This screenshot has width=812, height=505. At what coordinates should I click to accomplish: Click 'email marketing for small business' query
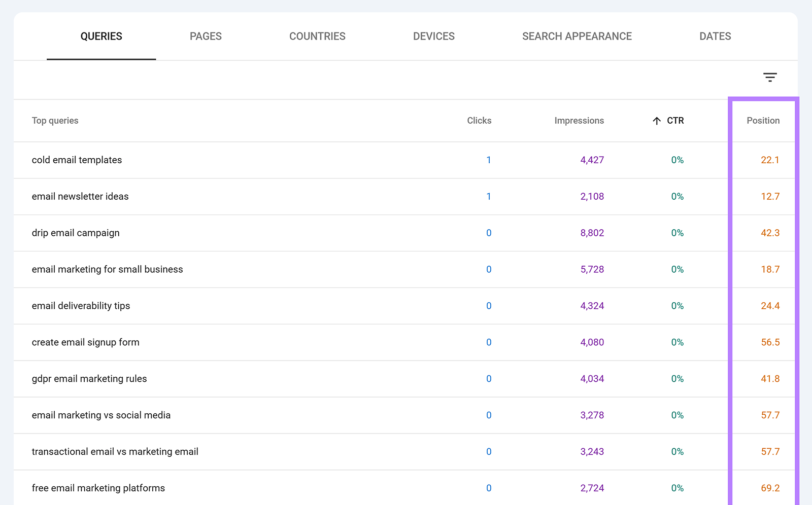coord(107,269)
